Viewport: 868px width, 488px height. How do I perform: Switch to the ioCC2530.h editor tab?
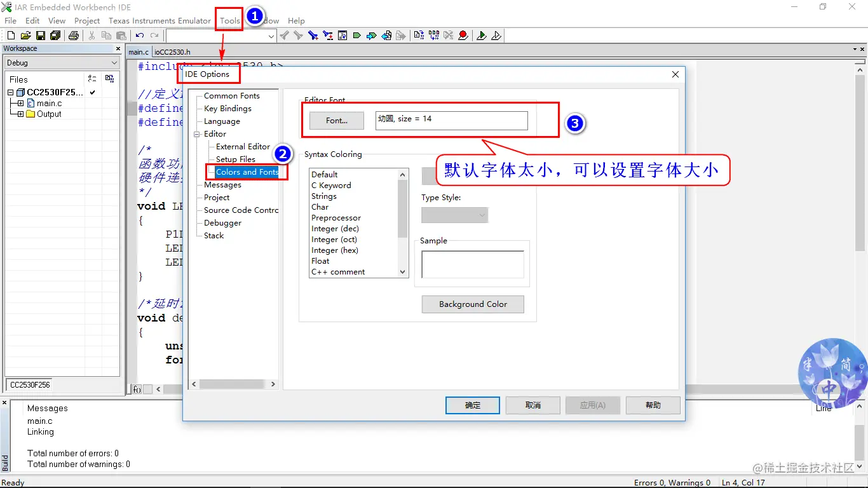click(172, 52)
